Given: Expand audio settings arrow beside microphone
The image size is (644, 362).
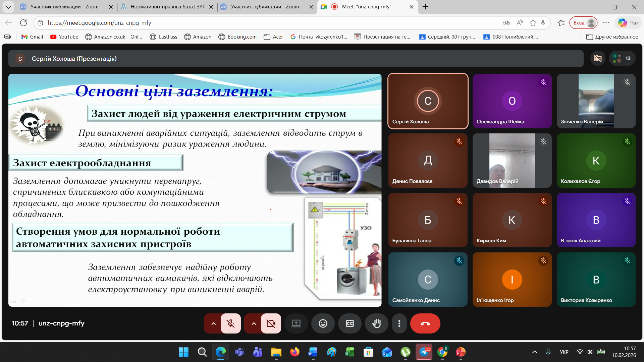Looking at the screenshot, I should [x=213, y=323].
